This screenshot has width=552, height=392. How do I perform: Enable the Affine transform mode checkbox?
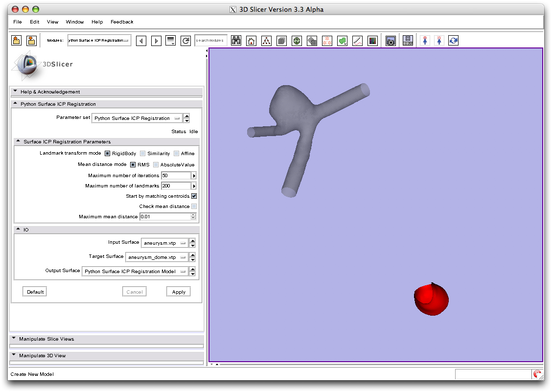177,154
